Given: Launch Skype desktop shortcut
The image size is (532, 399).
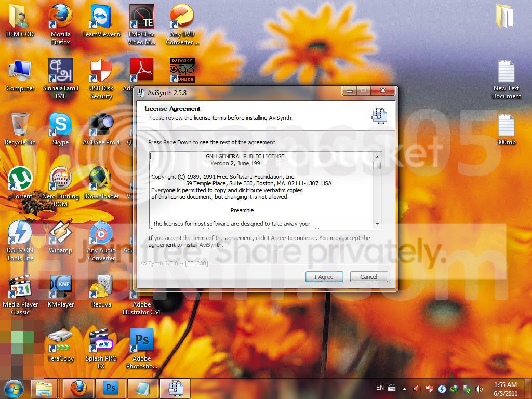Looking at the screenshot, I should point(60,129).
